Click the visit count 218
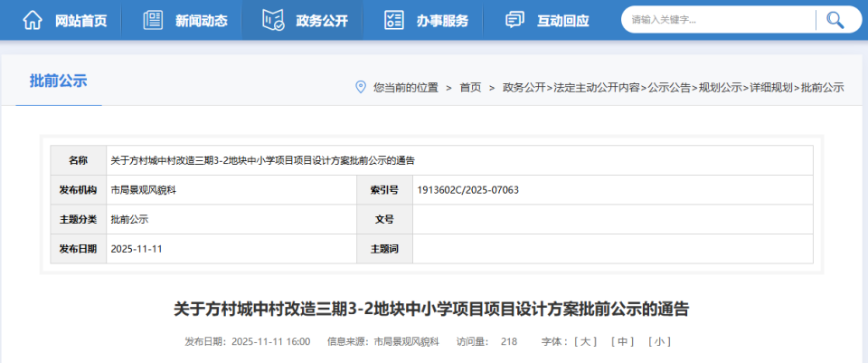The width and height of the screenshot is (868, 363). click(x=509, y=341)
